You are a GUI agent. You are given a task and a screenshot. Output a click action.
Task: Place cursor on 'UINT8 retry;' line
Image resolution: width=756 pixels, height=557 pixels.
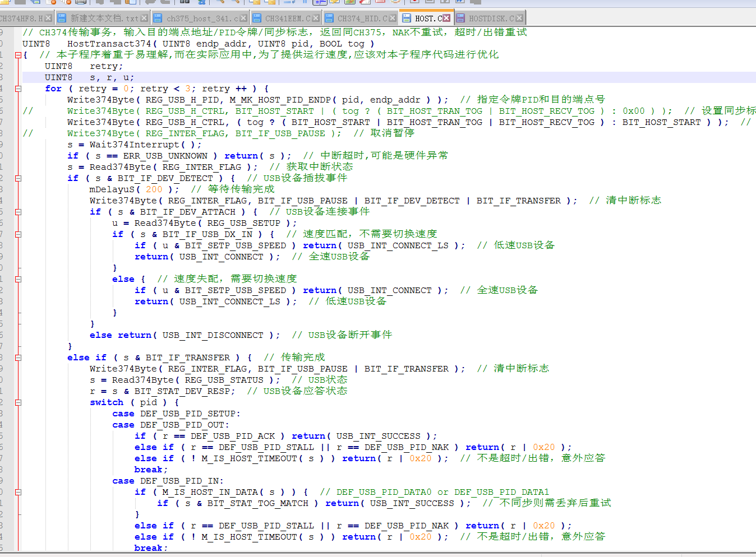pos(84,66)
